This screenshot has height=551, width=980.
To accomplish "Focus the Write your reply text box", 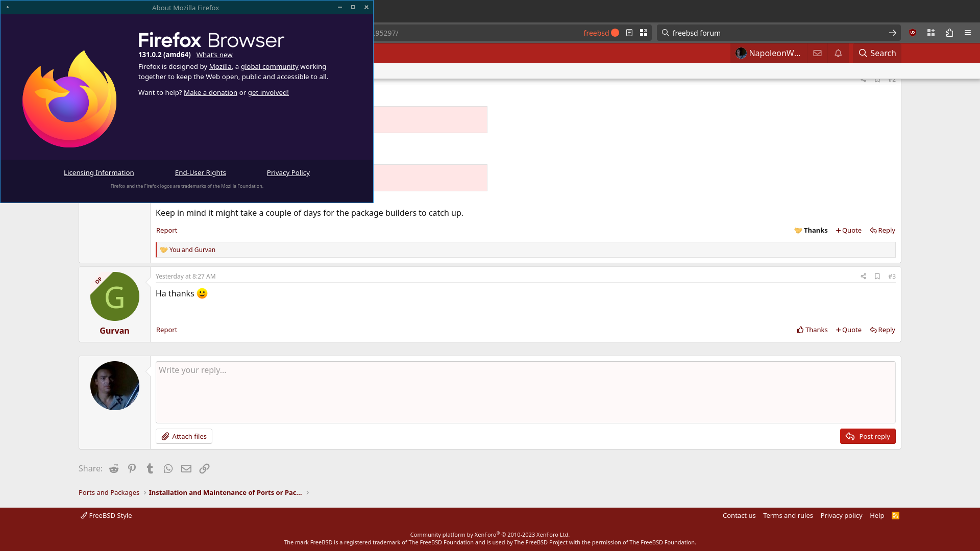I will [525, 392].
